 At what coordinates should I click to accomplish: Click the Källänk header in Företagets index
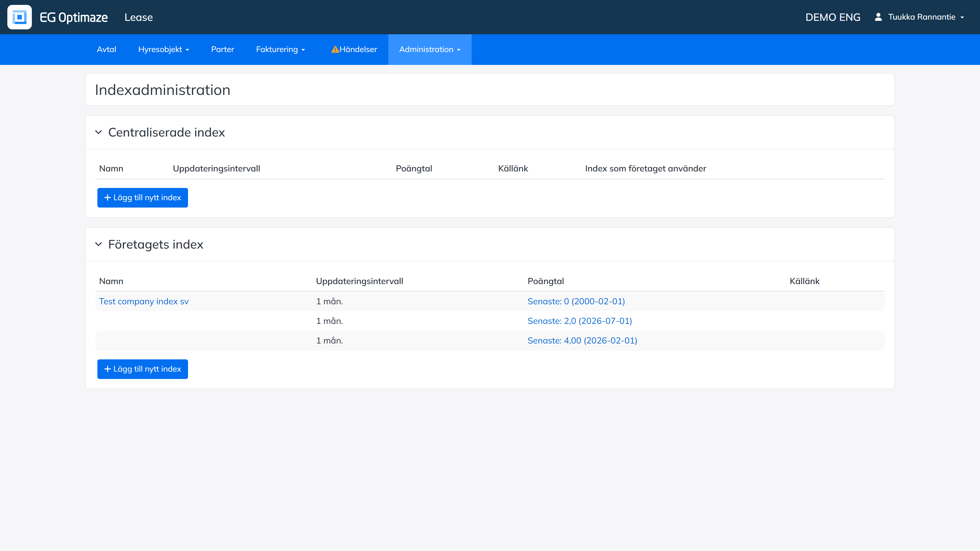pyautogui.click(x=805, y=281)
